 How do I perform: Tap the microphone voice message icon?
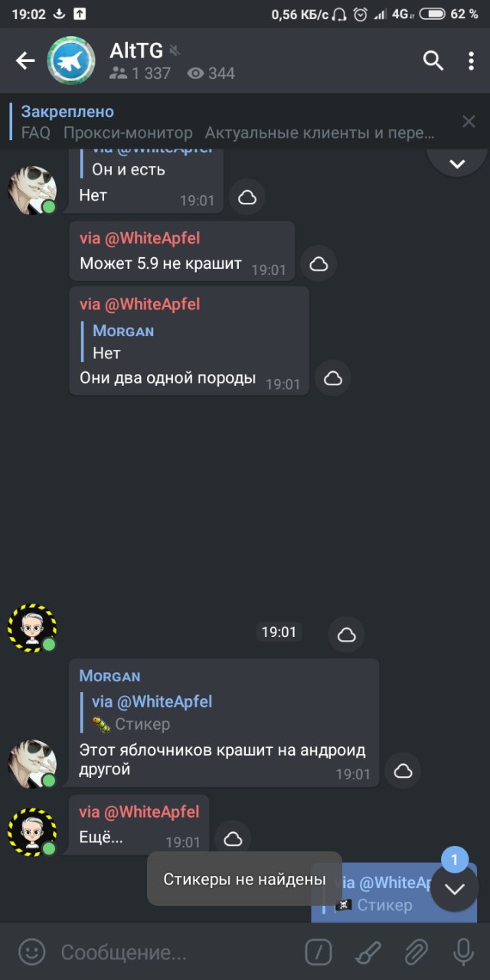(x=463, y=952)
